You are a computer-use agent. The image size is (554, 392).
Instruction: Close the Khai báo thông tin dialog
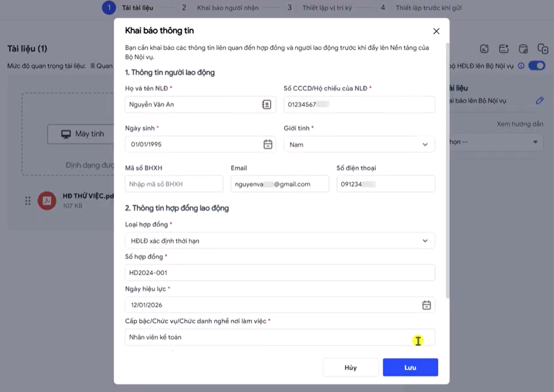coord(436,31)
